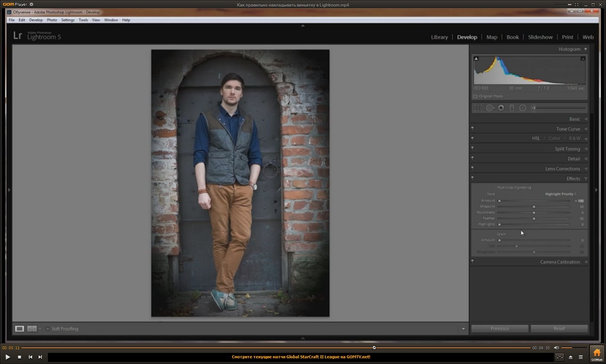Hide the right panel via edge arrow
The width and height of the screenshot is (606, 364).
pyautogui.click(x=596, y=190)
